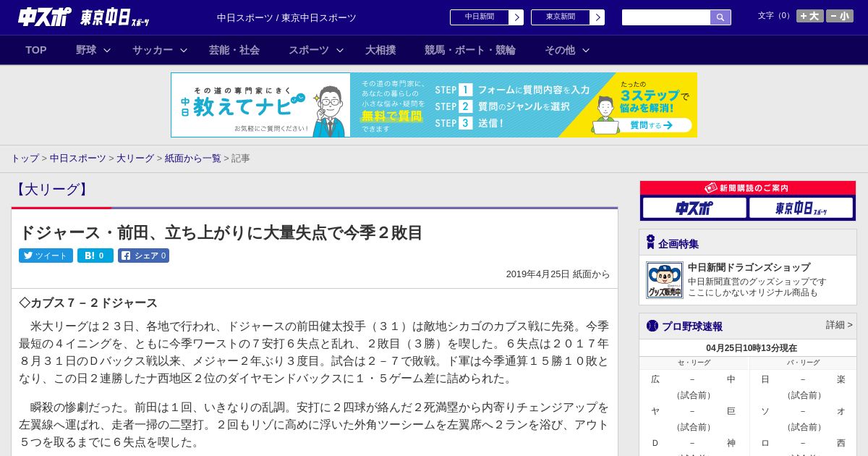The image size is (868, 456).
Task: Expand the 野球 menu chevron
Action: [x=107, y=51]
